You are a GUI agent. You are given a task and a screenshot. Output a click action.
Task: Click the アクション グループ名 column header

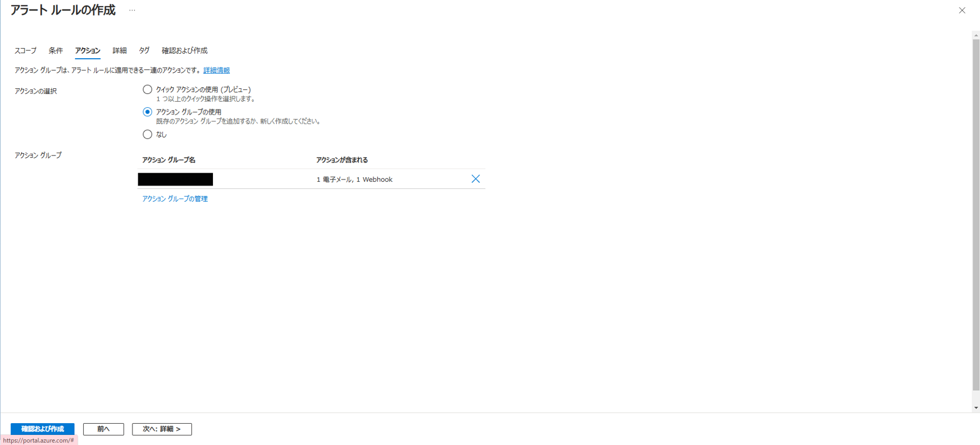(x=169, y=160)
